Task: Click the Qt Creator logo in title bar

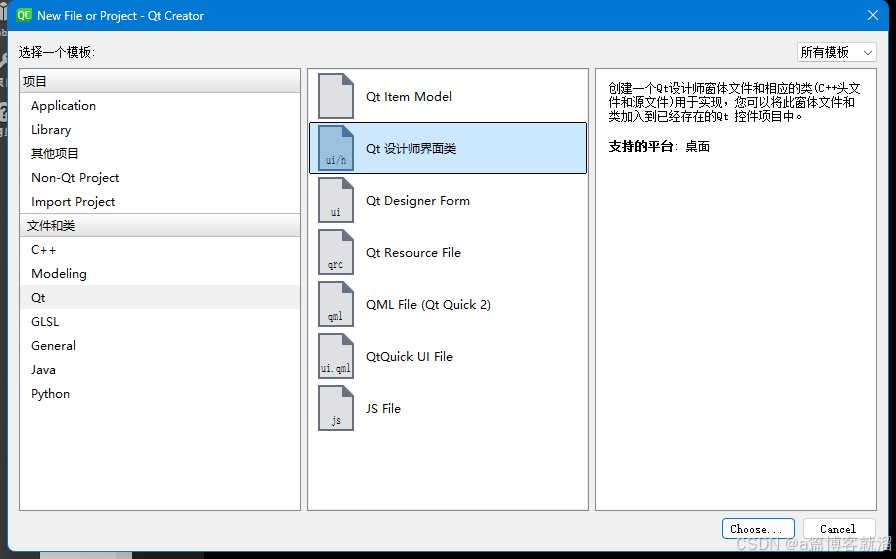Action: tap(24, 15)
